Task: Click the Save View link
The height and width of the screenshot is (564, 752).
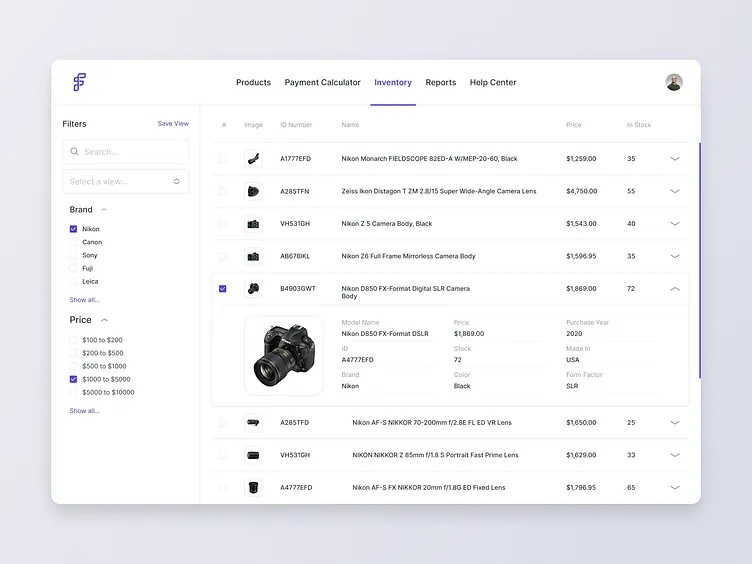Action: point(173,124)
